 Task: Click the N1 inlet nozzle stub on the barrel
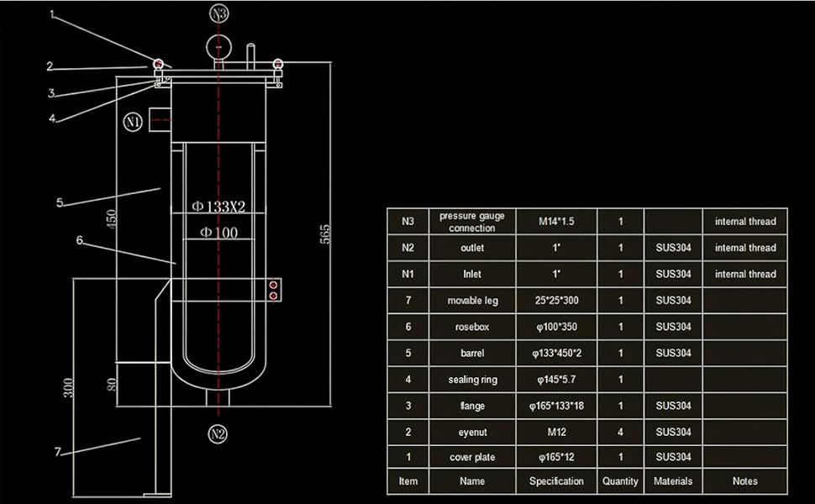[x=160, y=120]
